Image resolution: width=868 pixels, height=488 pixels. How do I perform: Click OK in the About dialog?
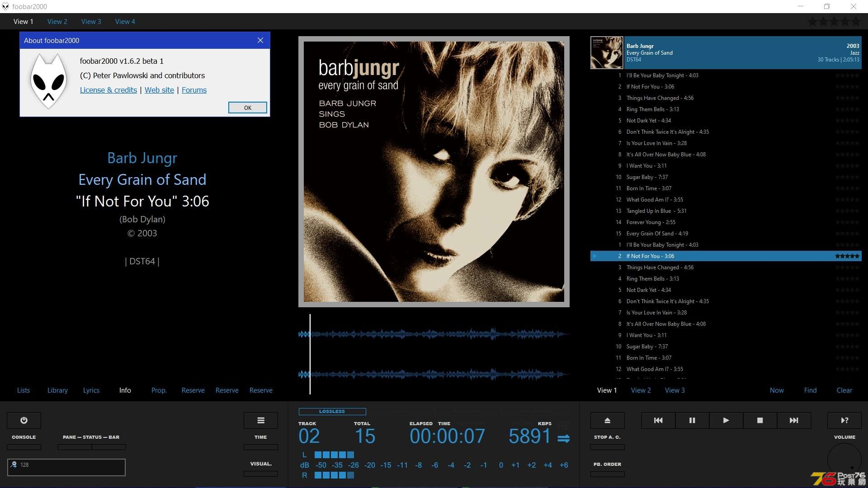pyautogui.click(x=248, y=108)
